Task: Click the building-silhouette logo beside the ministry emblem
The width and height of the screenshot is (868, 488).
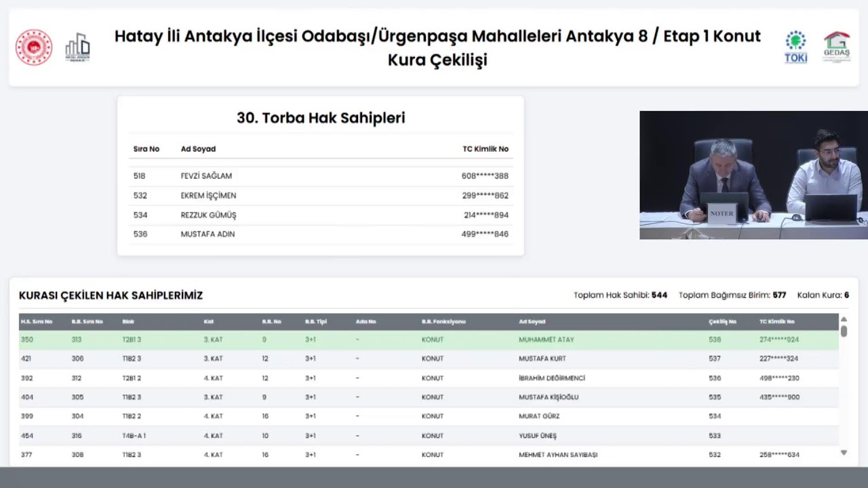Action: (77, 47)
